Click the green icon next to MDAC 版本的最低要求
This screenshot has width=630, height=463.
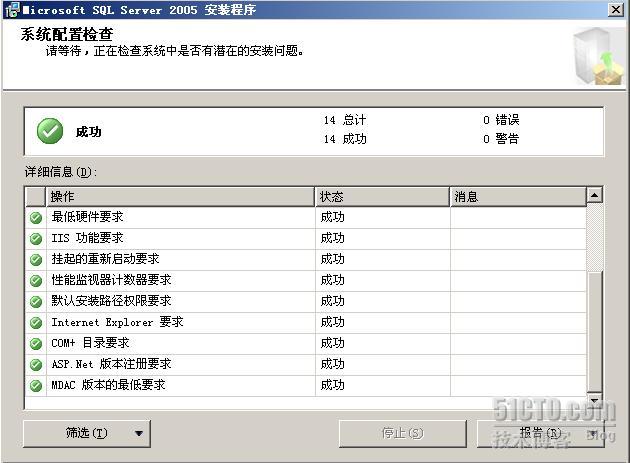click(x=36, y=385)
